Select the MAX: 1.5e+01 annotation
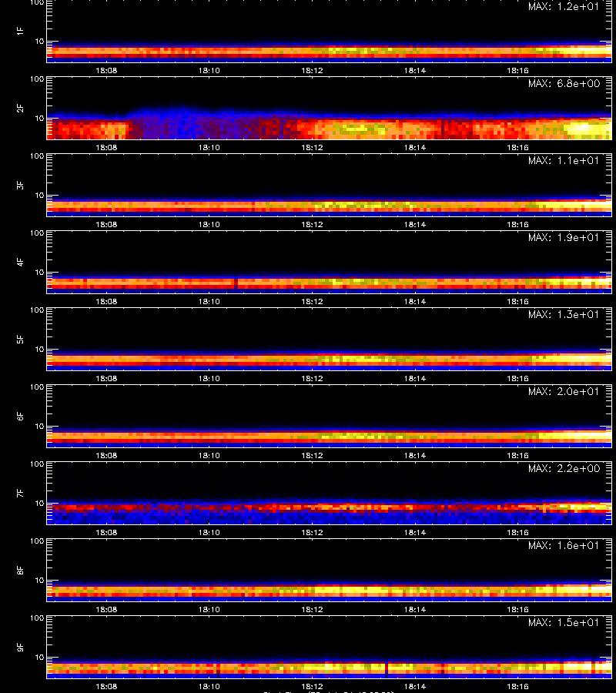Screen dimensions: 616x693 pos(564,622)
